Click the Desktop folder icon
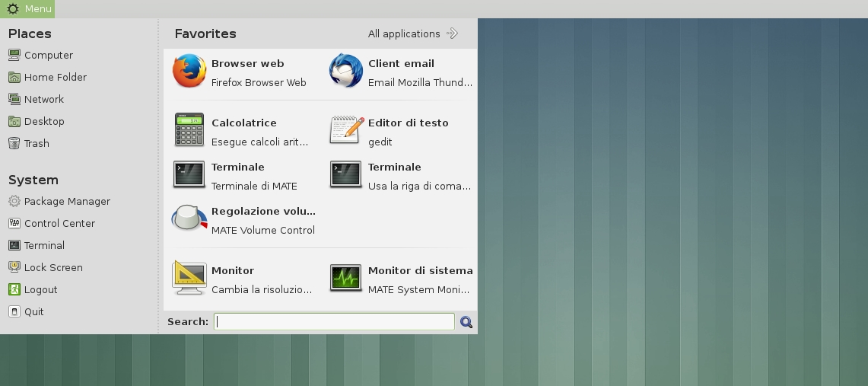 tap(14, 121)
